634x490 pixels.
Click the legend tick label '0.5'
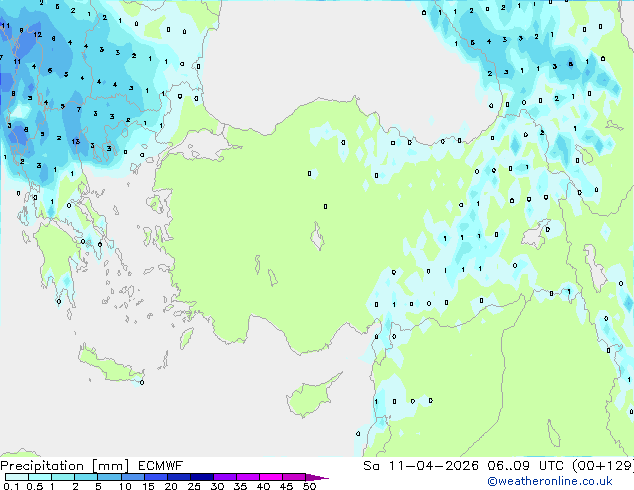(34, 486)
